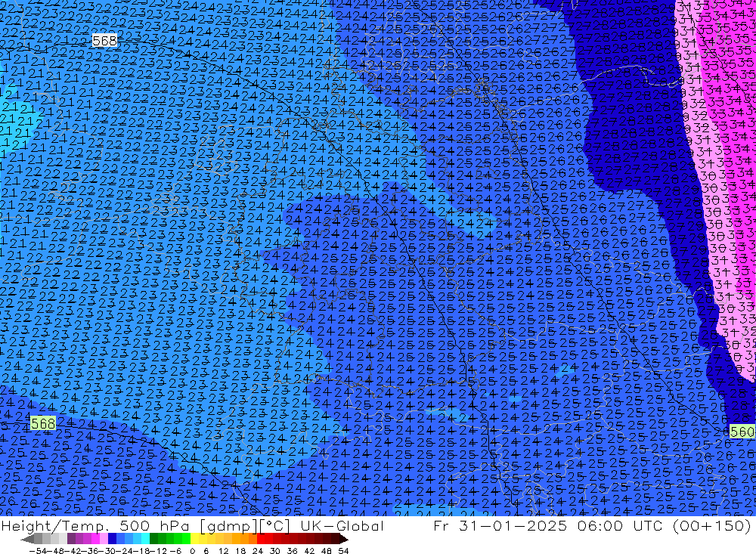Click the white 568 contour label
This screenshot has width=756, height=554.
[104, 41]
